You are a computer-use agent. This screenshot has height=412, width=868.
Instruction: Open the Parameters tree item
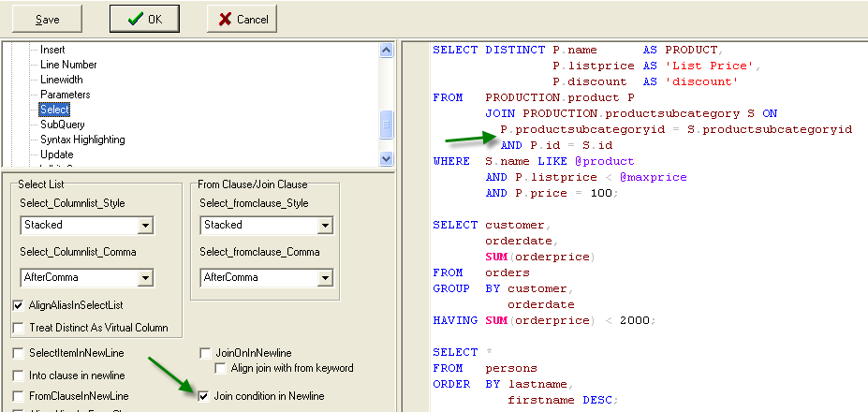click(x=66, y=95)
